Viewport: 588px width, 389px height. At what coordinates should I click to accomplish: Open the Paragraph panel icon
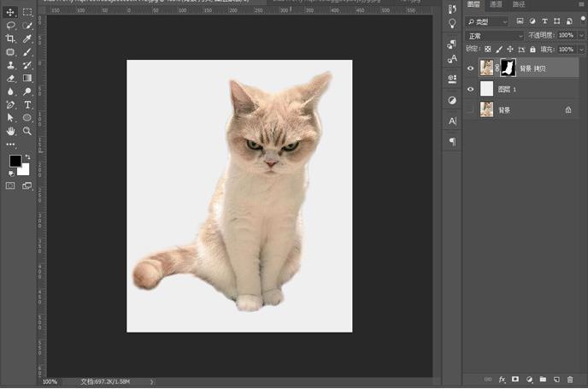(x=453, y=141)
